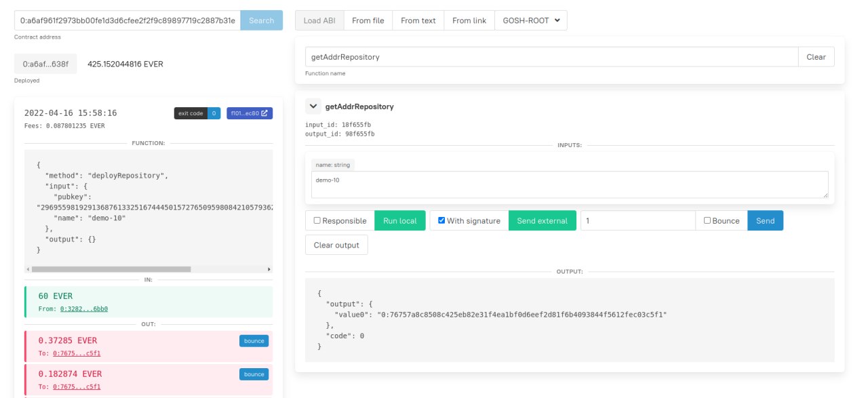Select the From file ABI option

tap(368, 20)
